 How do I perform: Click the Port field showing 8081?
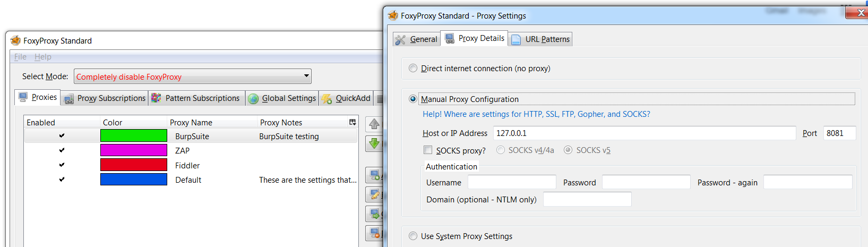pyautogui.click(x=839, y=133)
